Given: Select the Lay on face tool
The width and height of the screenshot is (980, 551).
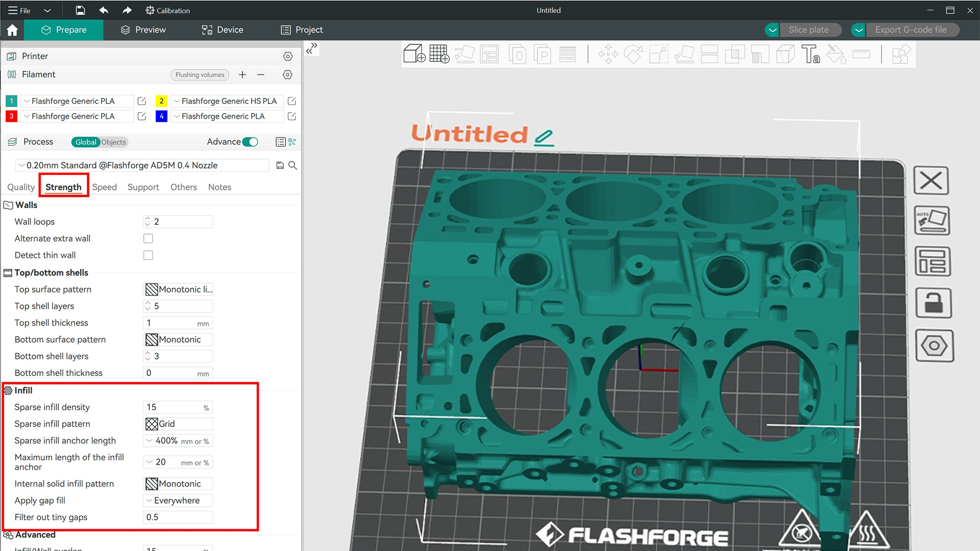Looking at the screenshot, I should [684, 54].
